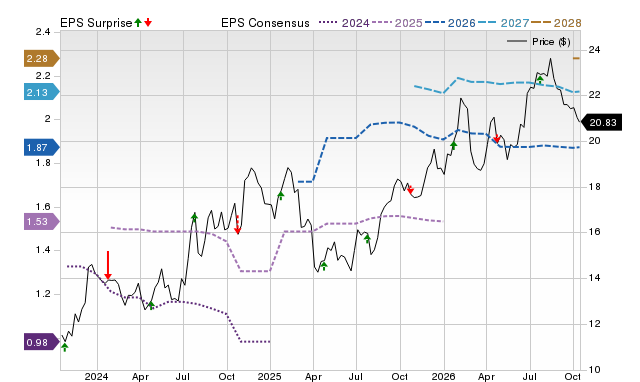Select the 0.98 purple EPS value tag
This screenshot has width=640, height=382.
(42, 342)
